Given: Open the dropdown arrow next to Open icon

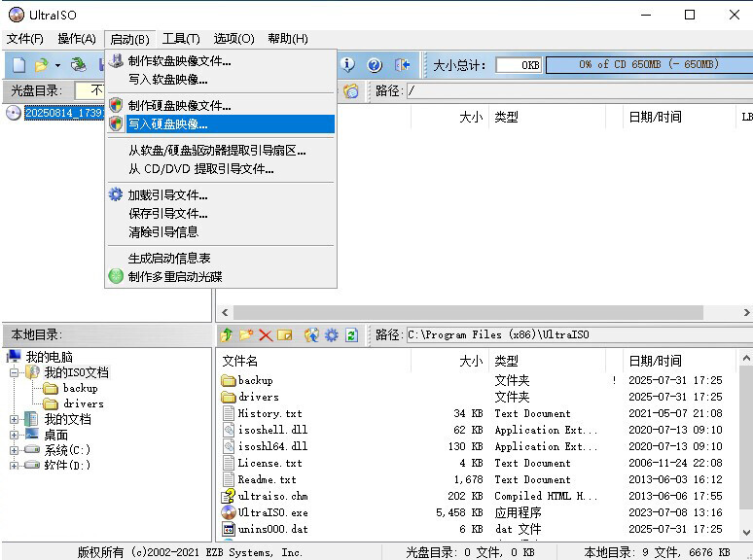Looking at the screenshot, I should coord(57,65).
